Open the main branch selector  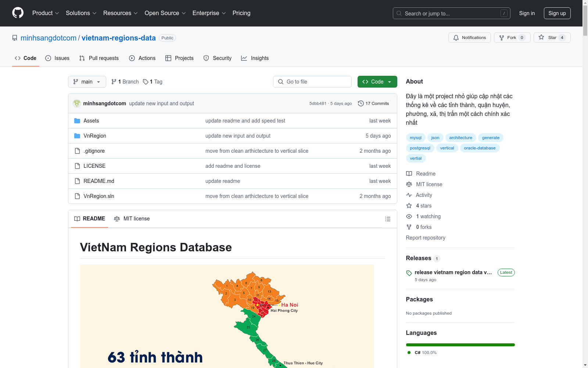(87, 82)
